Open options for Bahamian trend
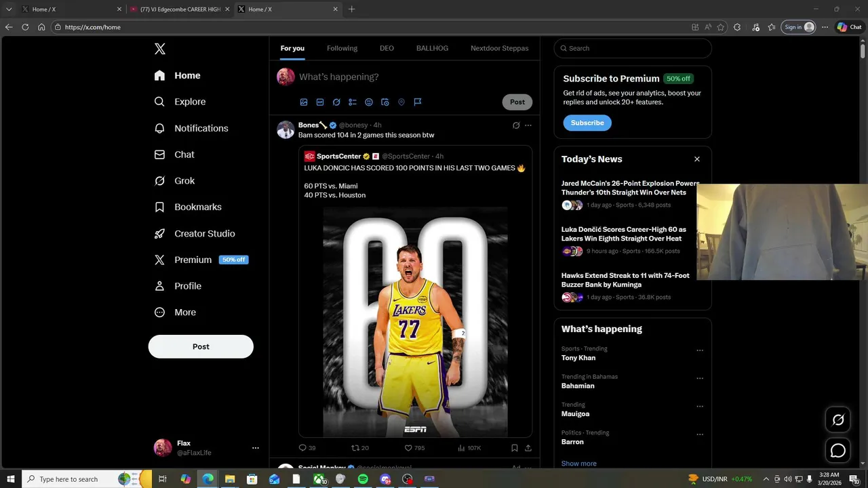 [700, 378]
